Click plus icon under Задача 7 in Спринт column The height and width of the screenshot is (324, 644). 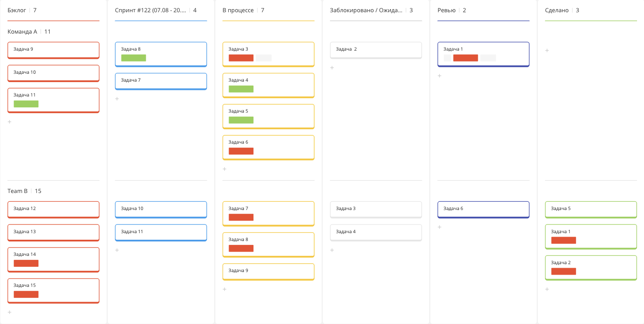tap(117, 99)
